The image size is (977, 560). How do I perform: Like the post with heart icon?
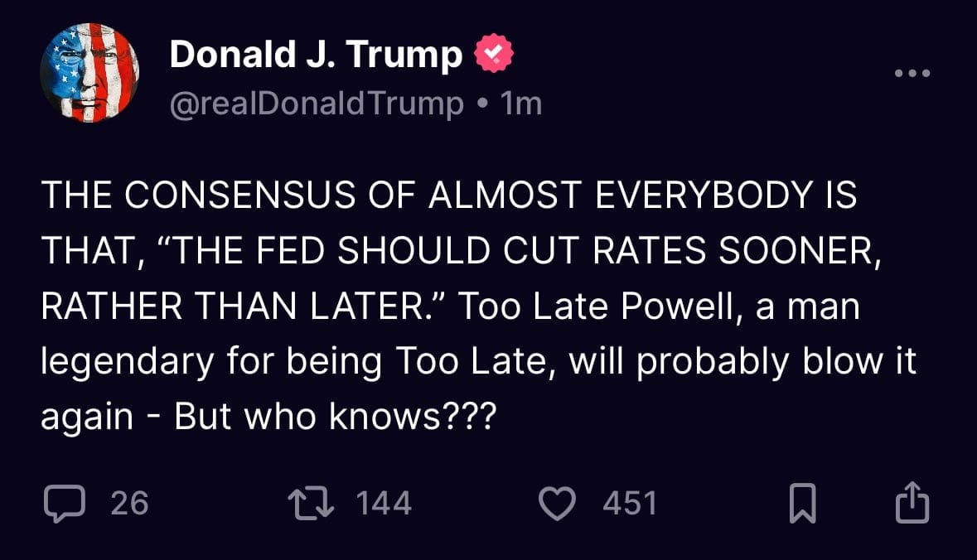click(x=558, y=504)
